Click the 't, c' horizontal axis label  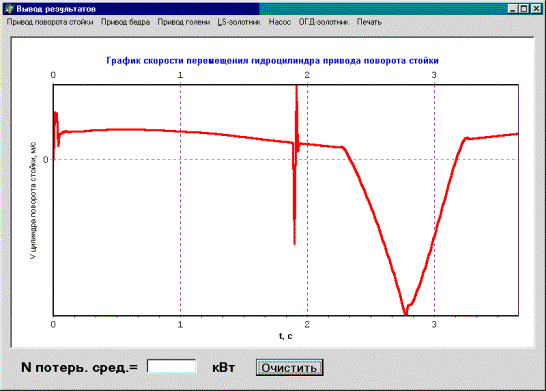tap(286, 336)
